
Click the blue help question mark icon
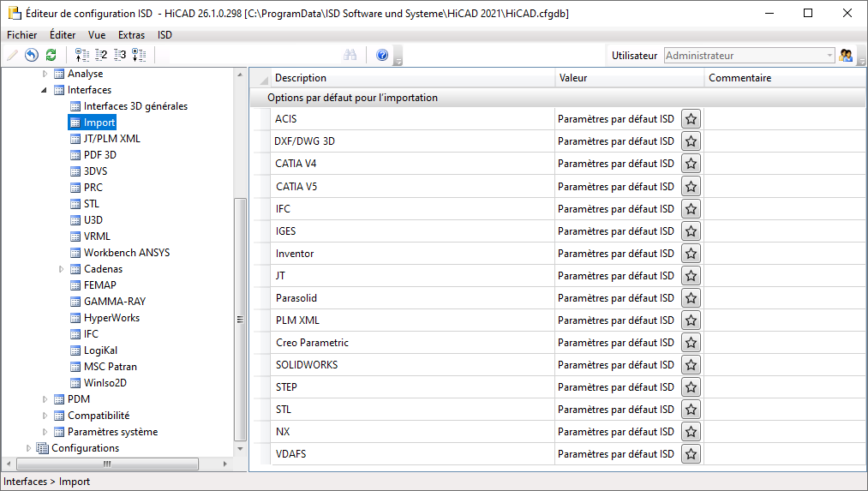[382, 55]
